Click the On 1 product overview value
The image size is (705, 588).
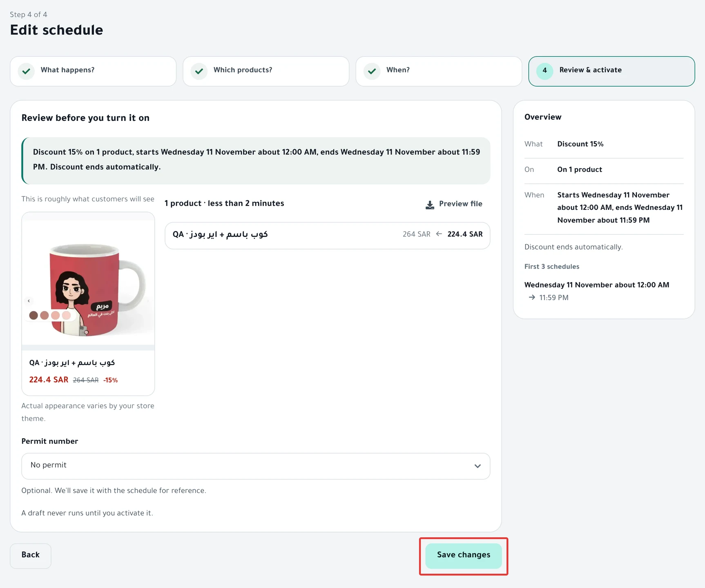point(580,169)
